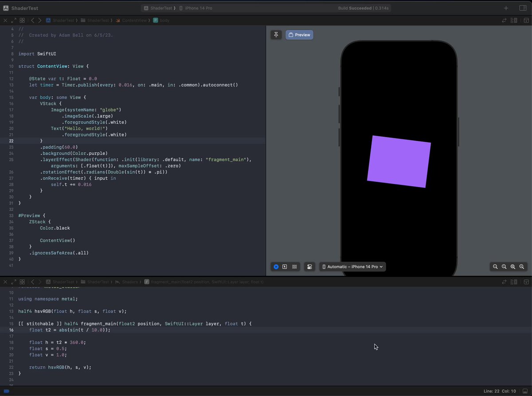Image resolution: width=532 pixels, height=396 pixels.
Task: Pin the canvas preview with the pin icon
Action: coord(276,35)
